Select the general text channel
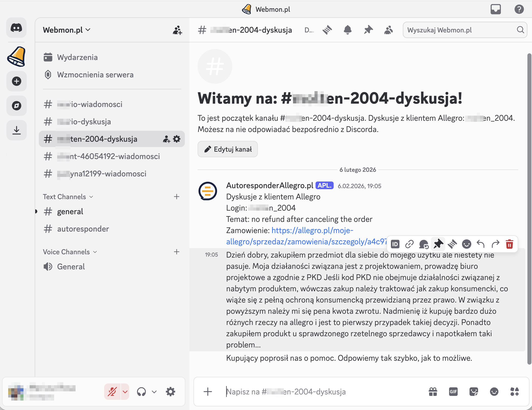Viewport: 532px width, 410px height. pos(70,211)
